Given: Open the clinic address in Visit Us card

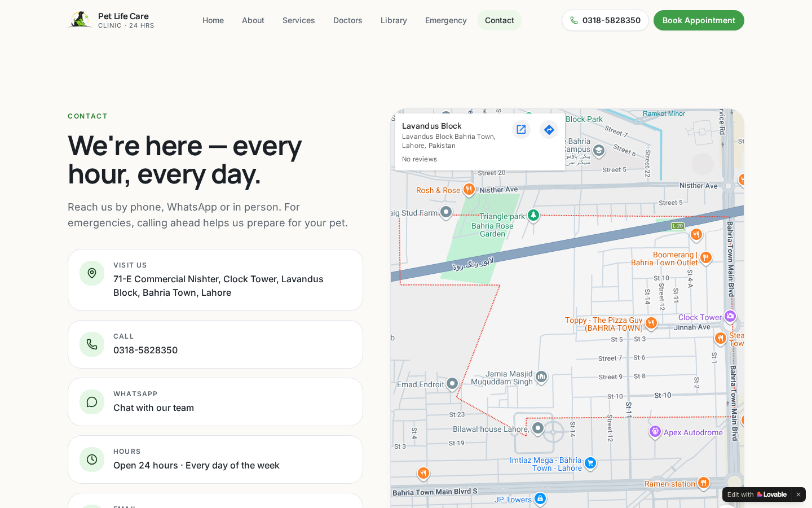Looking at the screenshot, I should coord(218,286).
